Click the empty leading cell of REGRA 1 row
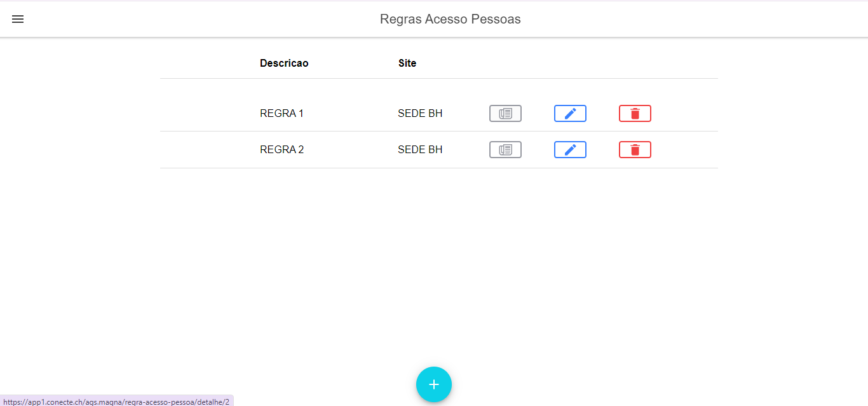Screen dimensions: 868x406 [x=207, y=114]
